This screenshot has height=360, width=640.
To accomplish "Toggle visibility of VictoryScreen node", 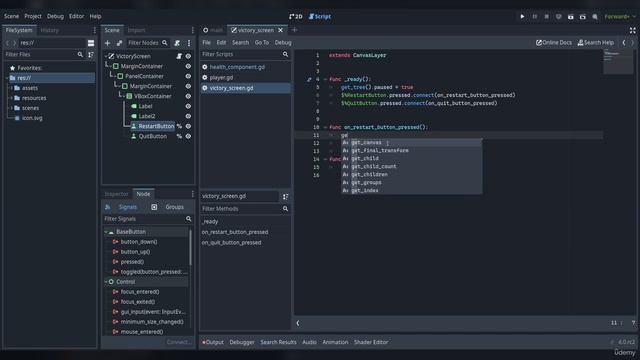I will (188, 56).
